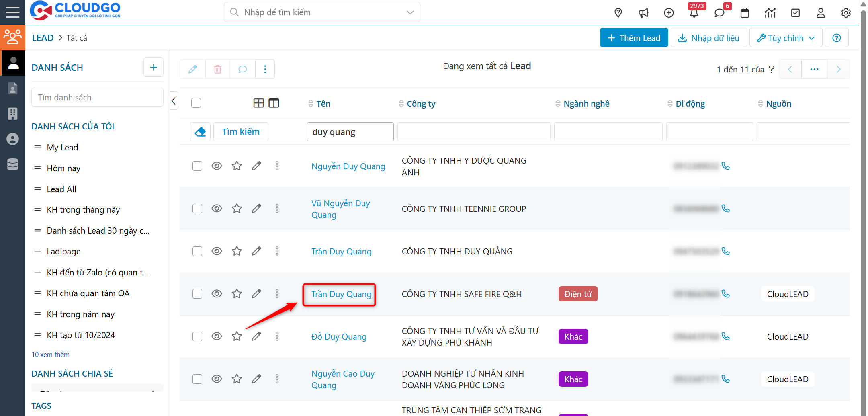
Task: Click the Thêm Lead button
Action: click(x=634, y=38)
